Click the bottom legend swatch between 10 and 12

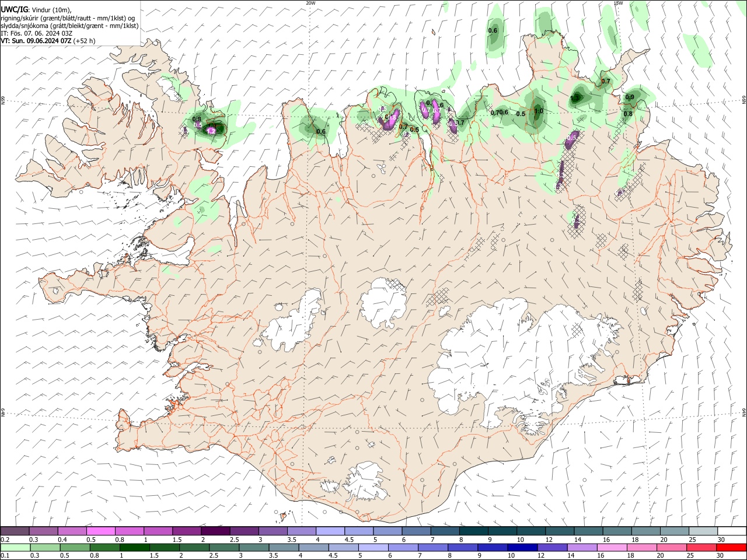click(x=523, y=547)
